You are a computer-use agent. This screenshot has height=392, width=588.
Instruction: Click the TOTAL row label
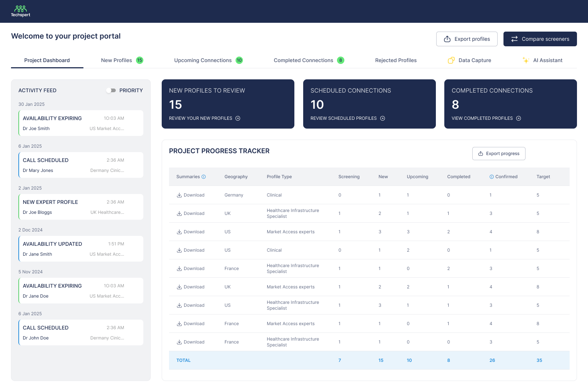[x=183, y=360]
